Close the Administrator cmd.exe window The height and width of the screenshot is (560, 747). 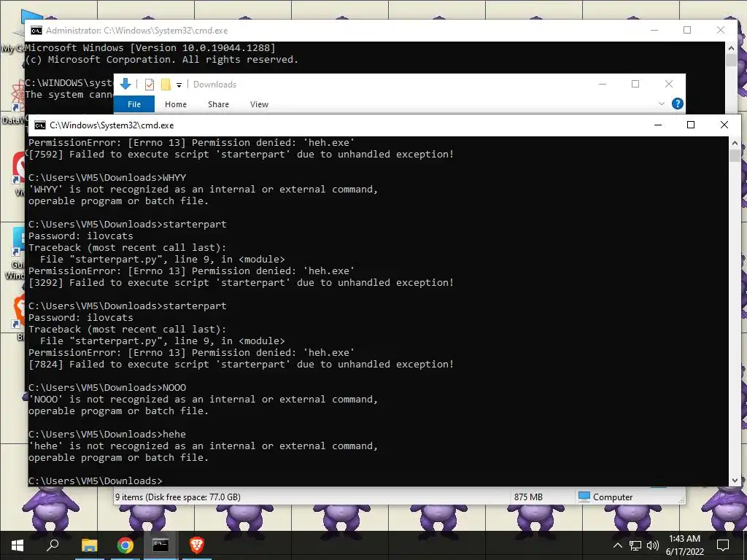[x=721, y=31]
